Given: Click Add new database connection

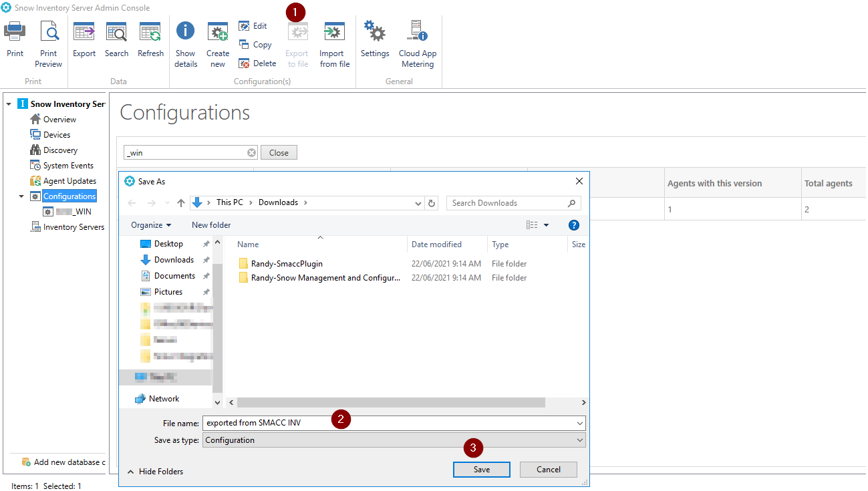Looking at the screenshot, I should coord(63,462).
